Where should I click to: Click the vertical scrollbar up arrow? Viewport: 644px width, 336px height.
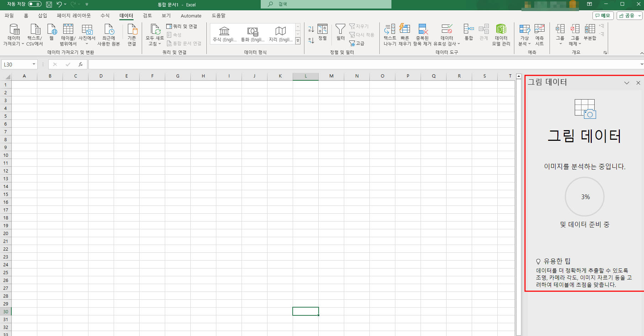click(x=519, y=76)
